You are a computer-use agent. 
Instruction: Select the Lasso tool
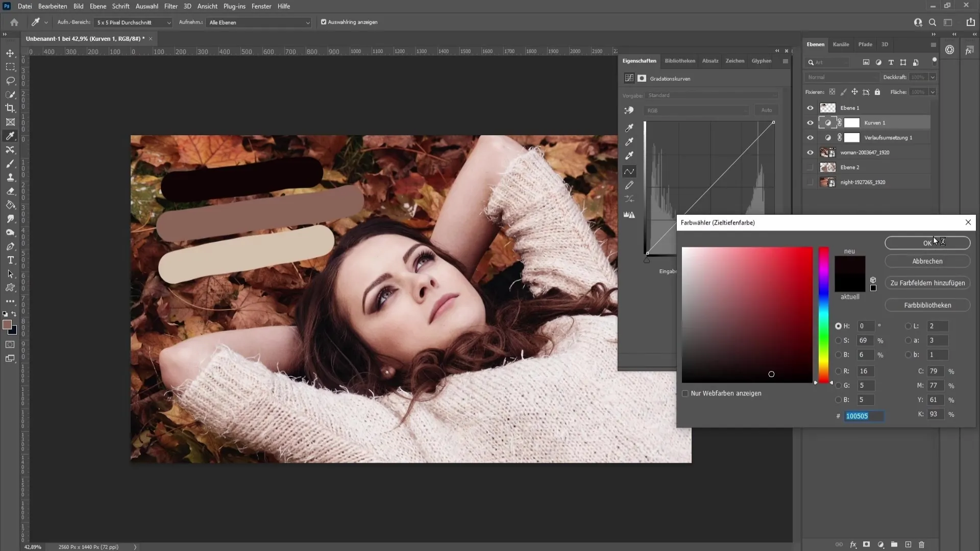pyautogui.click(x=10, y=81)
